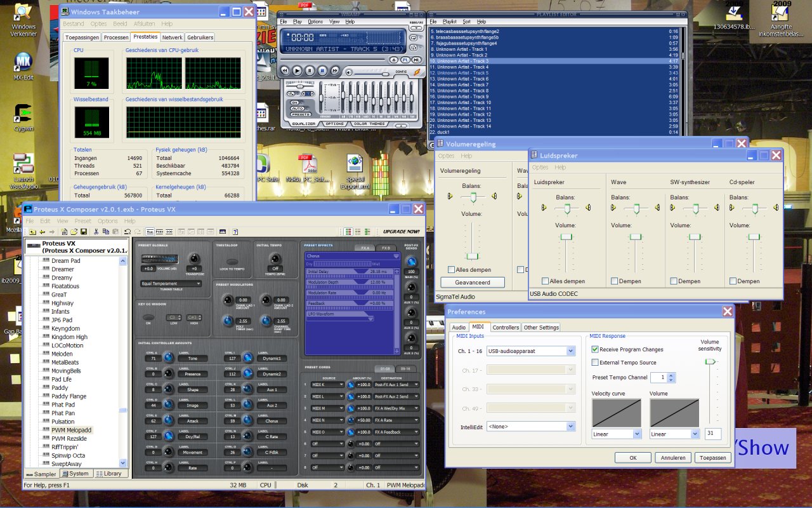Viewport: 812px width, 508px height.
Task: Check External Tempo Source in Preferences
Action: 595,363
